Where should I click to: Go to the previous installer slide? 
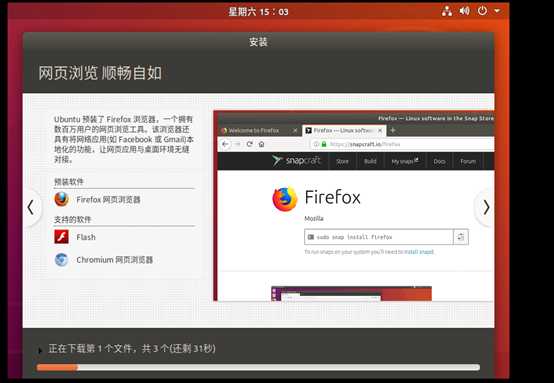[31, 207]
